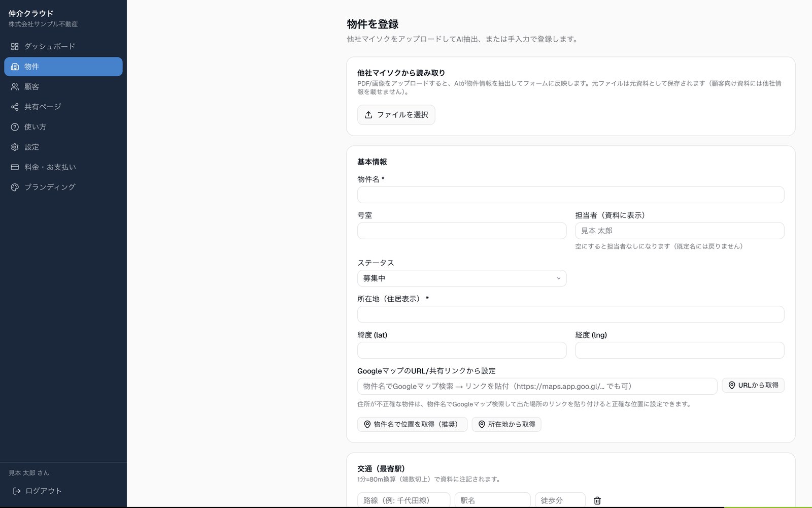Click the 物件 building icon in sidebar

point(15,67)
